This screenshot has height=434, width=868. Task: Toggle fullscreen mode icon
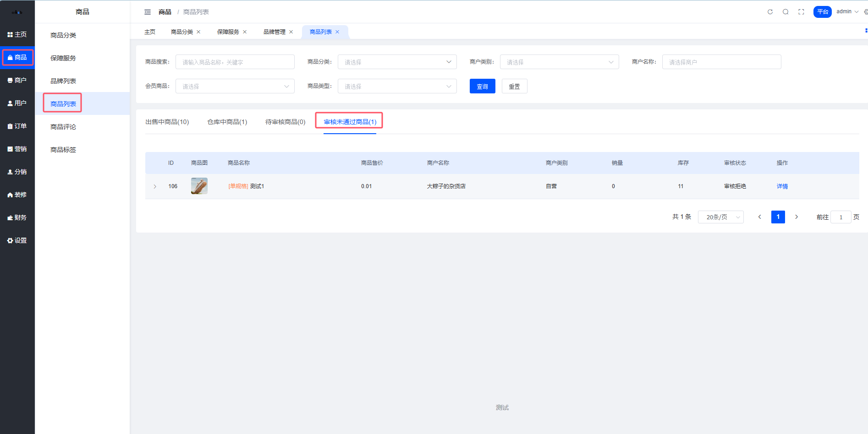801,12
